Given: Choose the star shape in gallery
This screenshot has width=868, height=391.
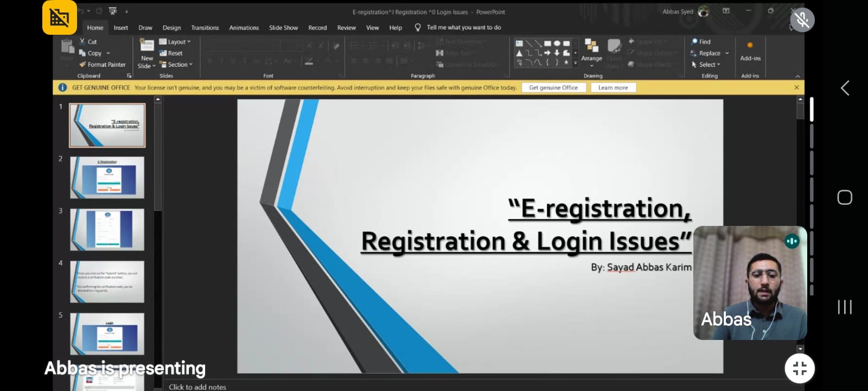Looking at the screenshot, I should [x=566, y=62].
